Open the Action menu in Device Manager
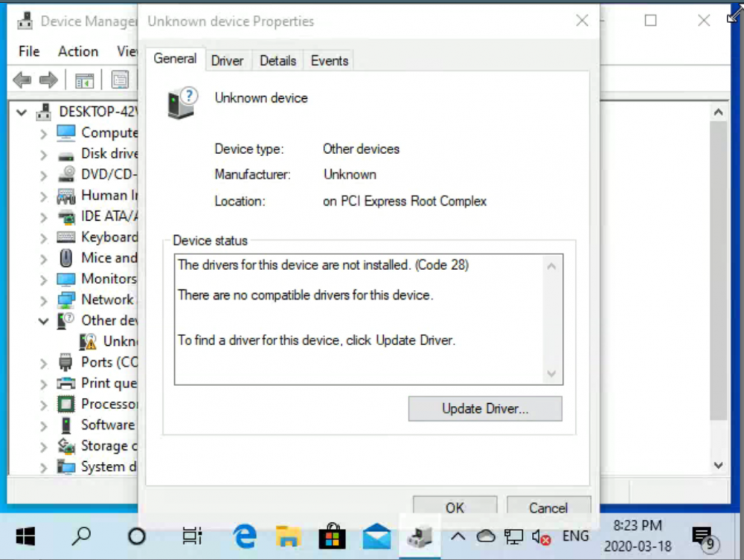 click(x=78, y=51)
